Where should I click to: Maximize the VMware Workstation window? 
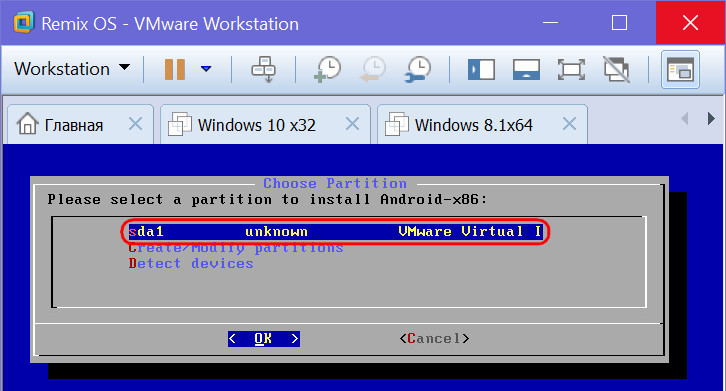(620, 23)
